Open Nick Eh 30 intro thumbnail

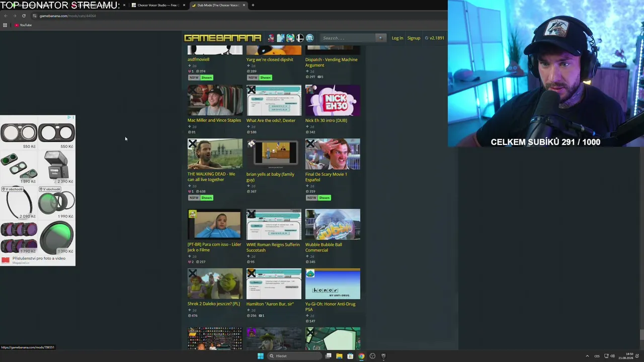coord(333,101)
